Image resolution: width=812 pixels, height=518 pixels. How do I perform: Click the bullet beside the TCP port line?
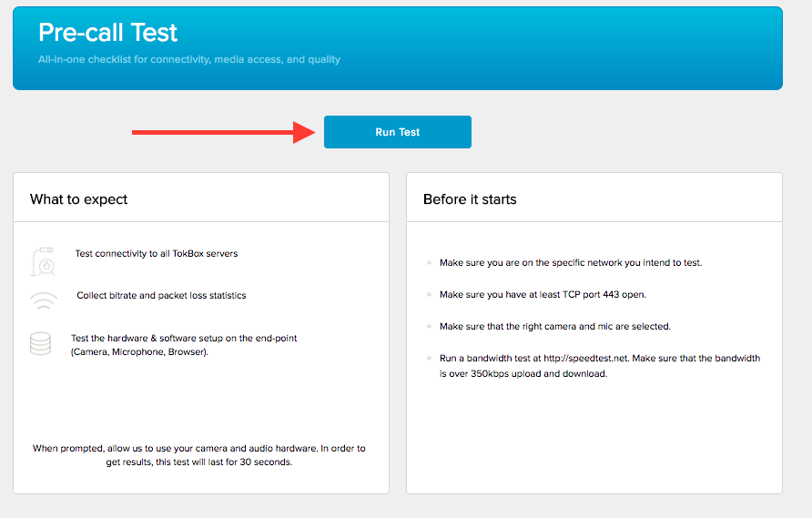[x=428, y=295]
